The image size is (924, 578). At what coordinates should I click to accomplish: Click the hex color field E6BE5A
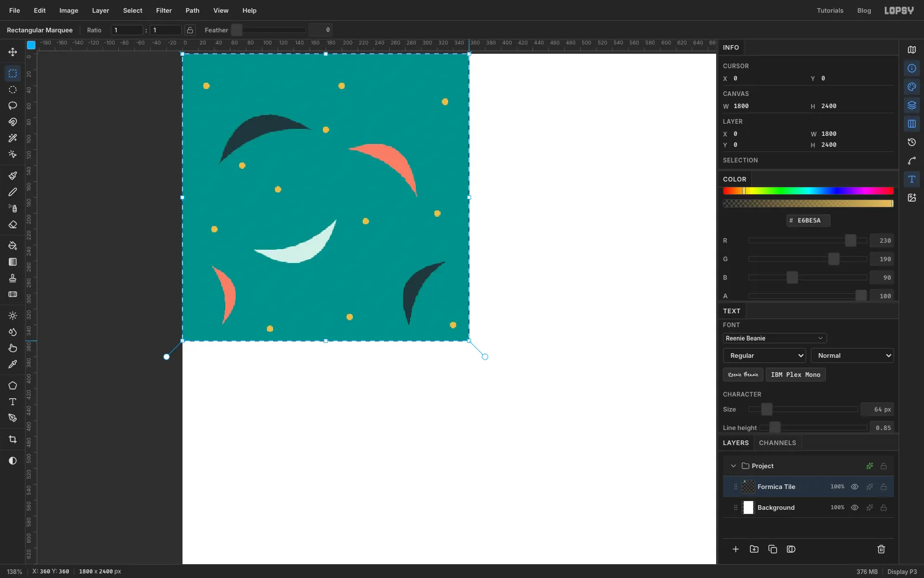point(808,220)
